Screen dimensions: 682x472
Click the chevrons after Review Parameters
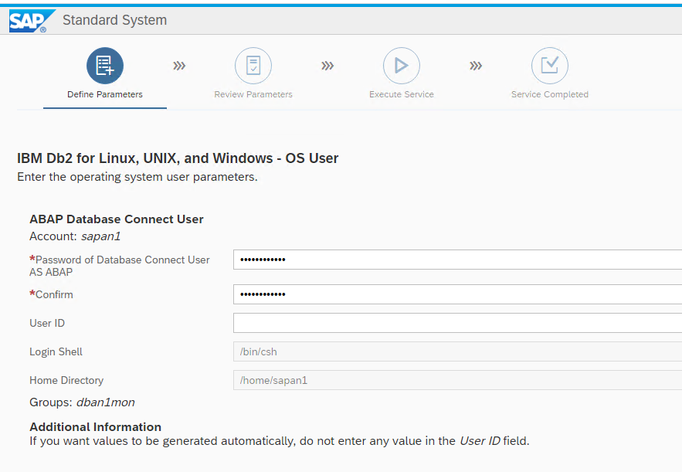(328, 66)
